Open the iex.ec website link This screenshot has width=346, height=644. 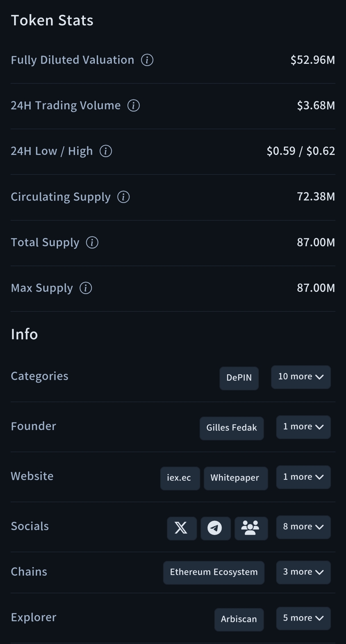[x=180, y=478]
